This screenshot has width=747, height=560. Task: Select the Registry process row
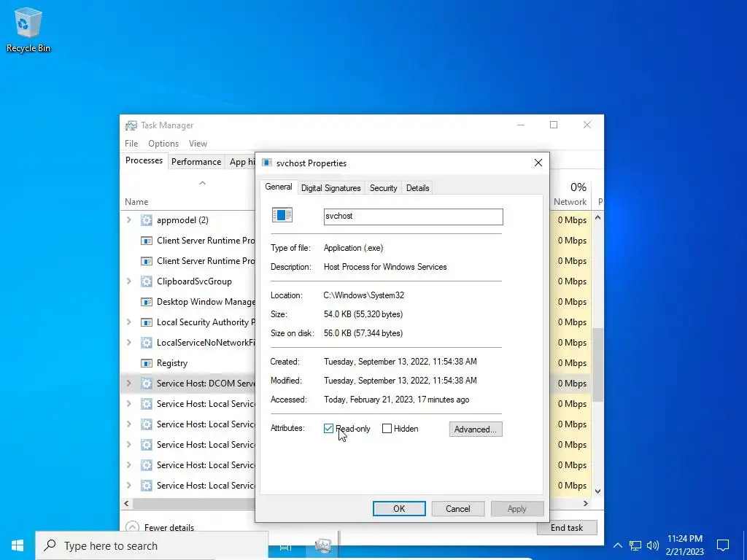(x=189, y=363)
